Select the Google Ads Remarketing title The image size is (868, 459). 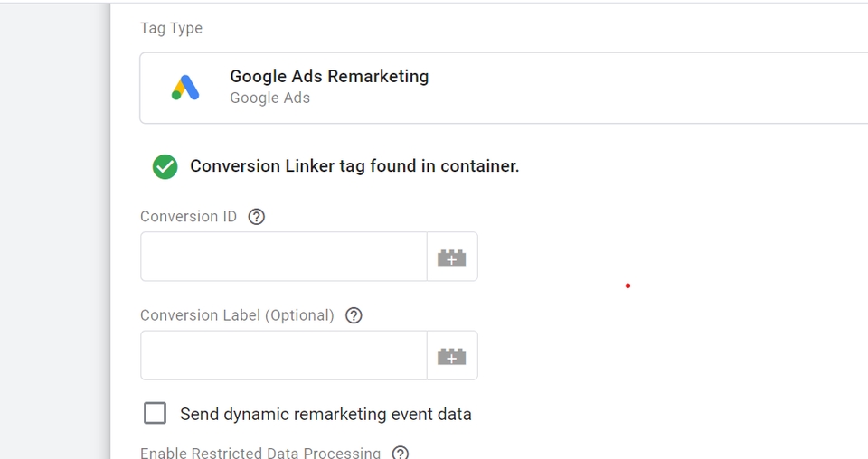pyautogui.click(x=329, y=77)
